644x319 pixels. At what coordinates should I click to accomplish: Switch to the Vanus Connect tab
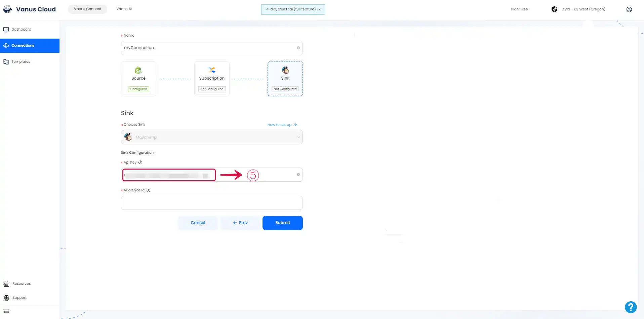tap(87, 9)
